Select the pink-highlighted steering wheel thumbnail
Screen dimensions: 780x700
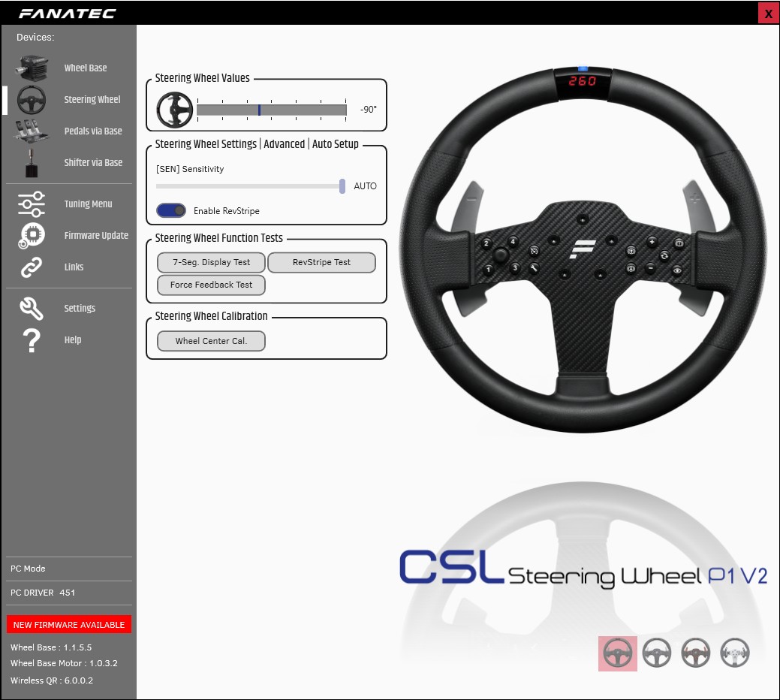tap(618, 653)
